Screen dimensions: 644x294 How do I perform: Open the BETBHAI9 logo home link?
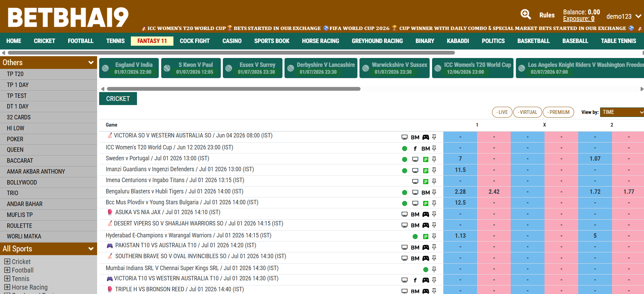(68, 17)
